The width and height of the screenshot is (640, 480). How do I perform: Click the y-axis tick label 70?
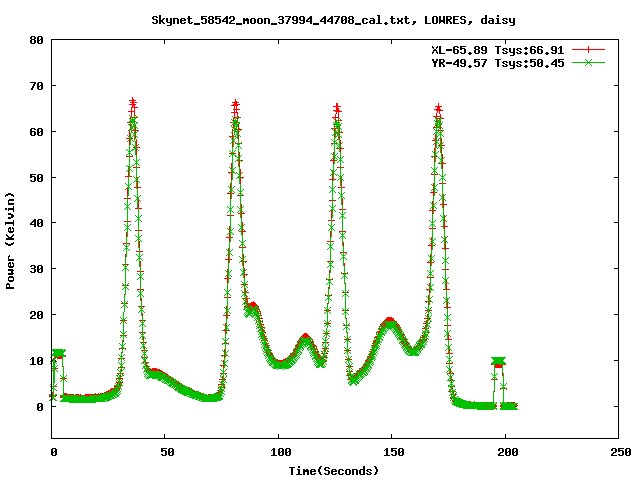tap(37, 86)
